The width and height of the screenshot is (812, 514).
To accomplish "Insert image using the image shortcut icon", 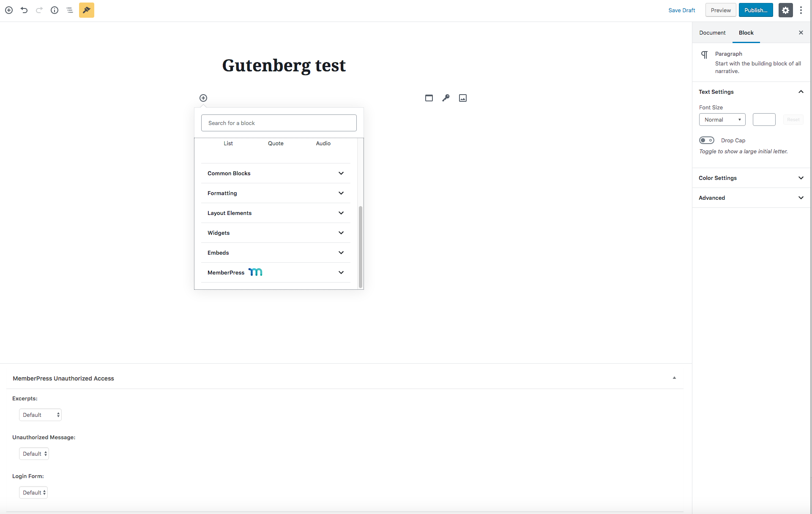I will [x=463, y=98].
